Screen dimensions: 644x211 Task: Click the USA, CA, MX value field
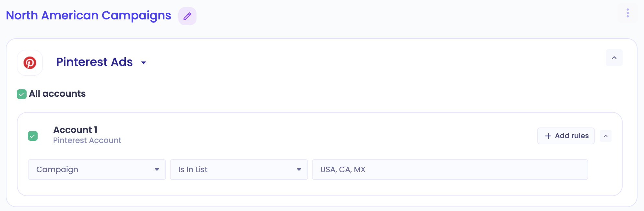point(450,170)
